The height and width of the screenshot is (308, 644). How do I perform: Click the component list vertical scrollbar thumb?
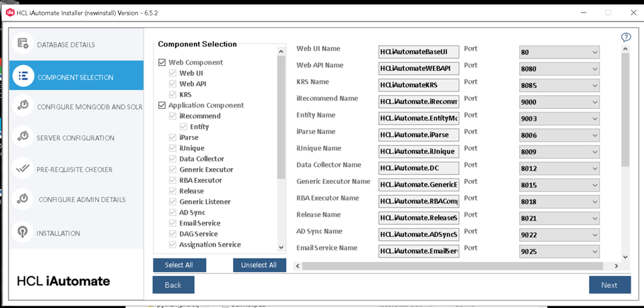pos(281,117)
